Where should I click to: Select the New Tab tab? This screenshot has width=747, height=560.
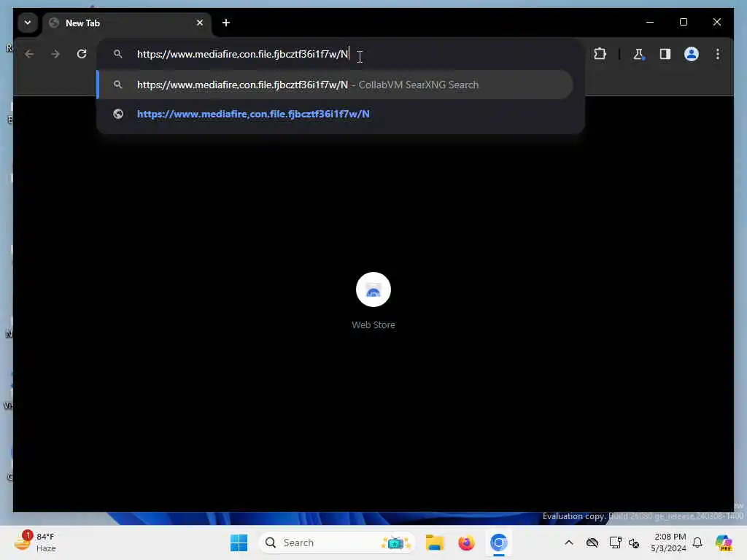coord(127,23)
